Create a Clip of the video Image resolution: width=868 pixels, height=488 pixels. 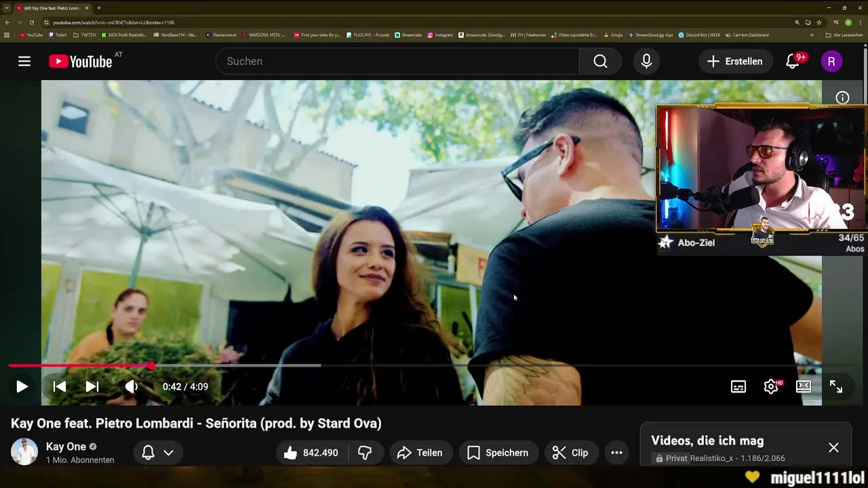(x=571, y=453)
